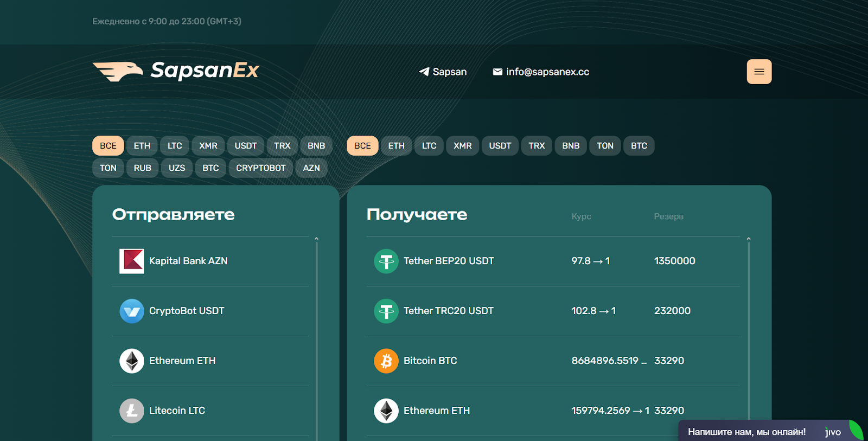Click the 1350000 reserve value

coord(675,261)
